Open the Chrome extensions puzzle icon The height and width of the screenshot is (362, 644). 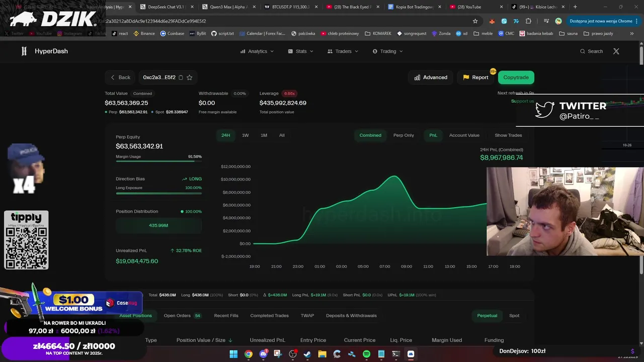click(x=528, y=21)
